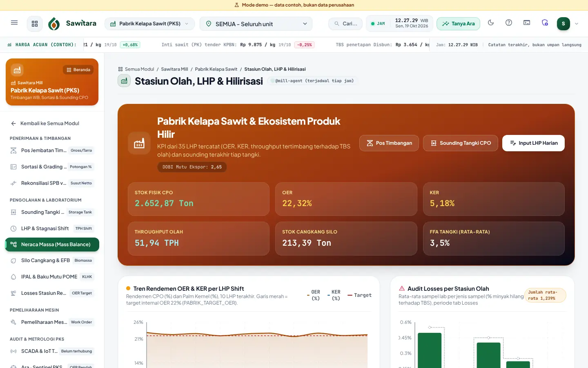
Task: Open Losses Stasiun sidebar item
Action: (x=52, y=293)
